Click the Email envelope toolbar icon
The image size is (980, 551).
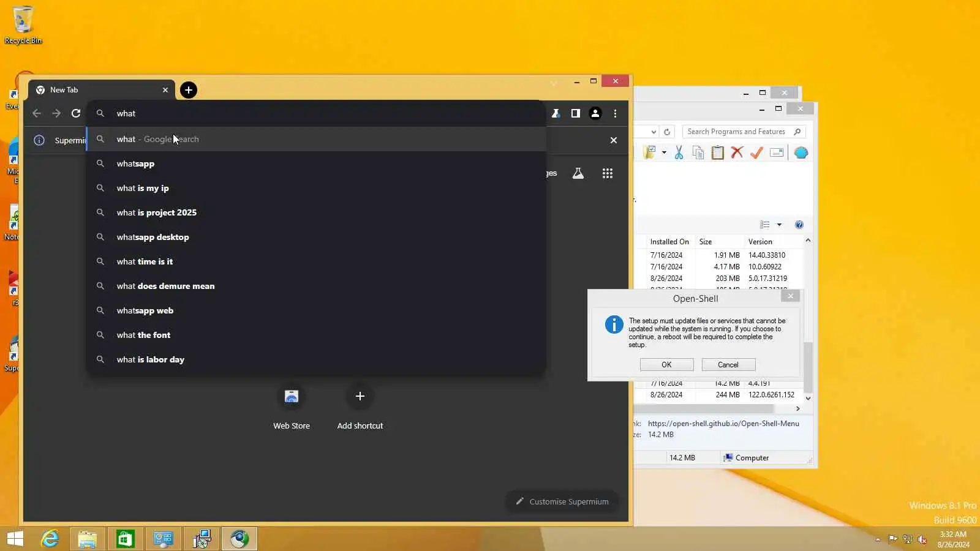(x=777, y=152)
